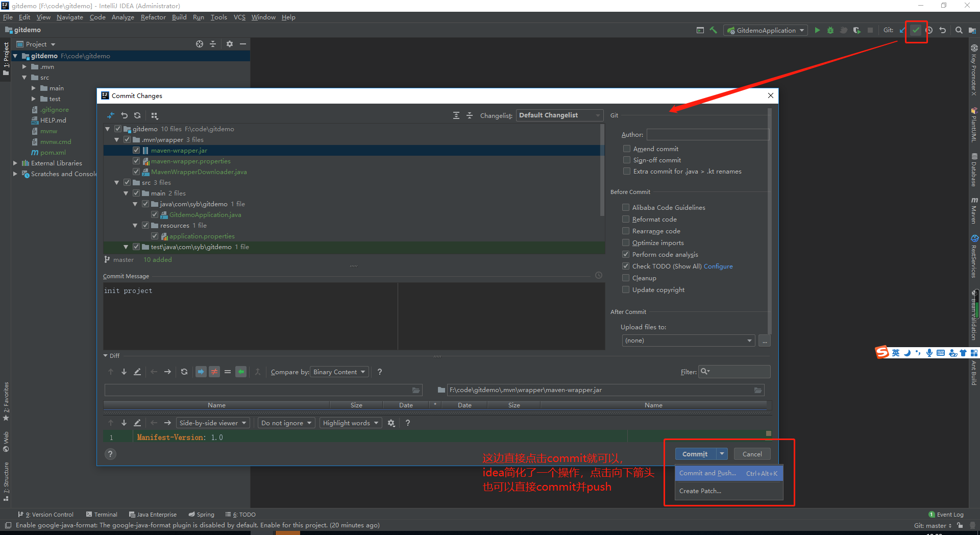
Task: Click Refresh icon in Commit Changes toolbar
Action: 137,115
